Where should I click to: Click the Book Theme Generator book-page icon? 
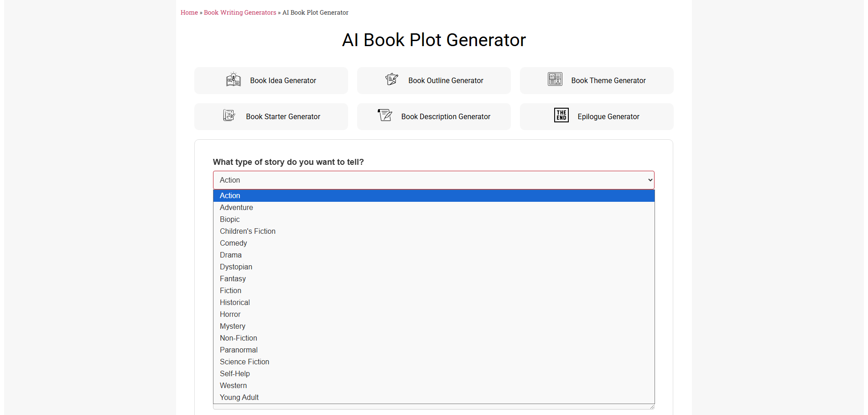click(x=555, y=79)
